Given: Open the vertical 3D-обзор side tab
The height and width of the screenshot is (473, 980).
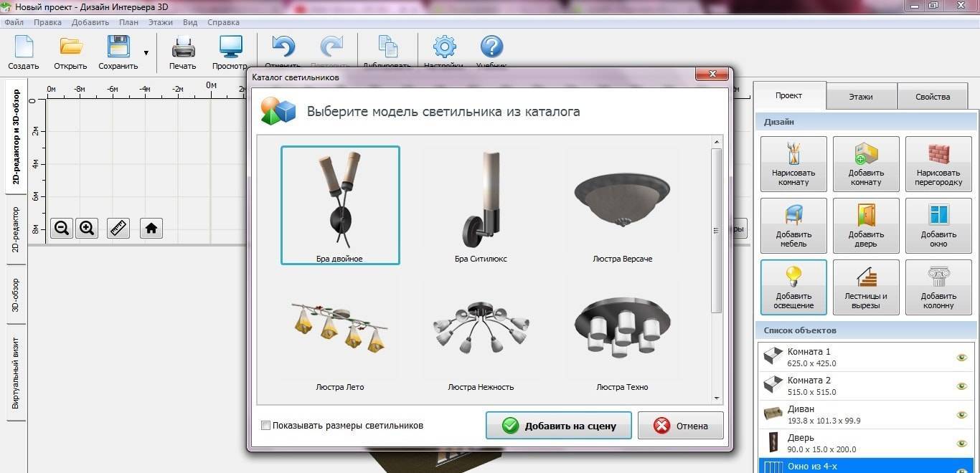Looking at the screenshot, I should (15, 295).
